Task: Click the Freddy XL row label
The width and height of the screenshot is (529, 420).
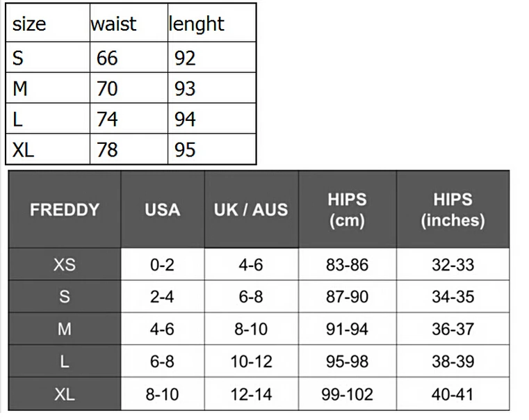Action: pyautogui.click(x=65, y=394)
